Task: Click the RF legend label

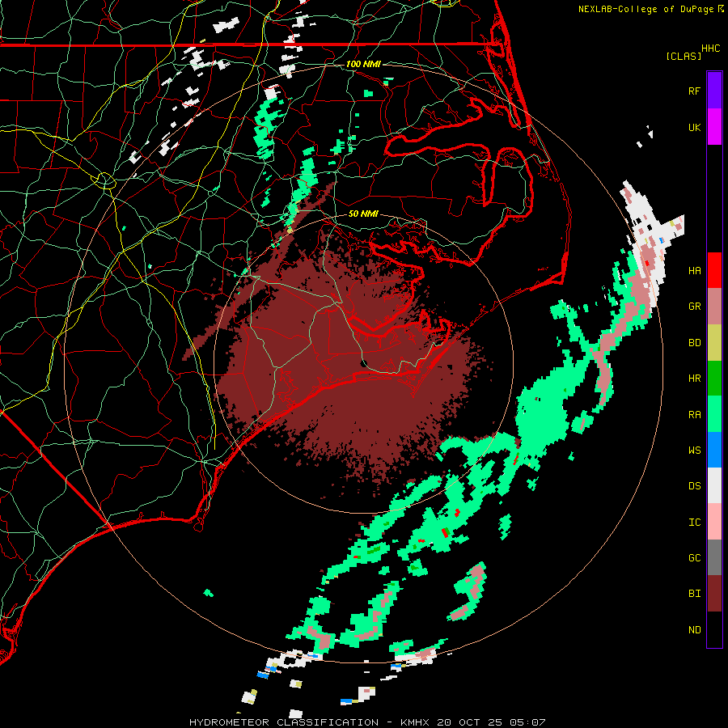Action: (694, 91)
